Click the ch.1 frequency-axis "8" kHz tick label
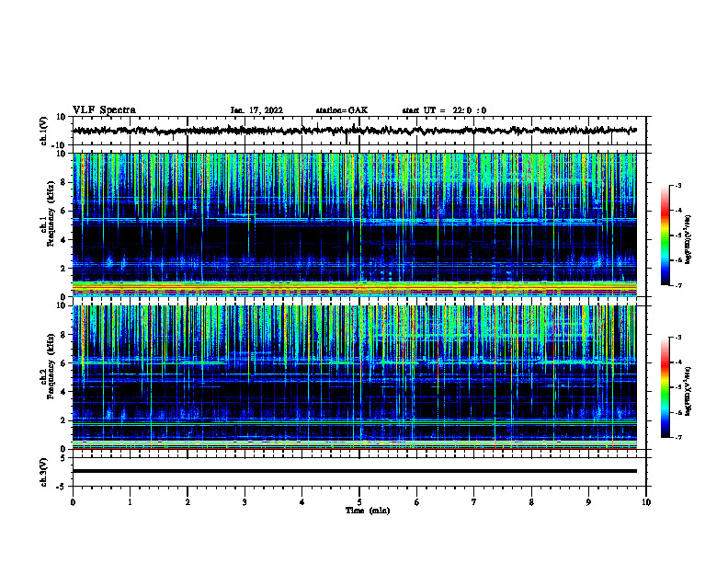 coord(63,182)
